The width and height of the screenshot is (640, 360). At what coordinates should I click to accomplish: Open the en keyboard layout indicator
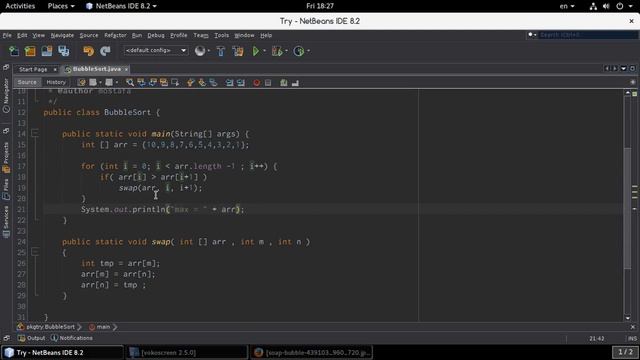(x=567, y=6)
